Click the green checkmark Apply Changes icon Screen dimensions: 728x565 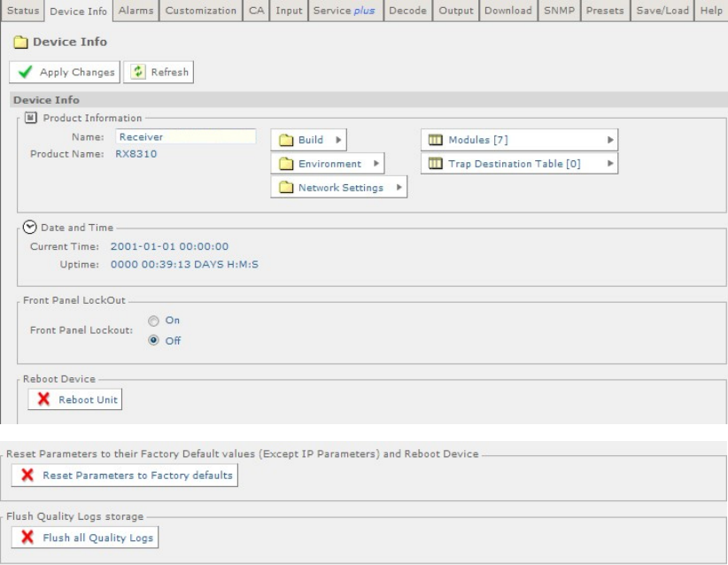26,73
